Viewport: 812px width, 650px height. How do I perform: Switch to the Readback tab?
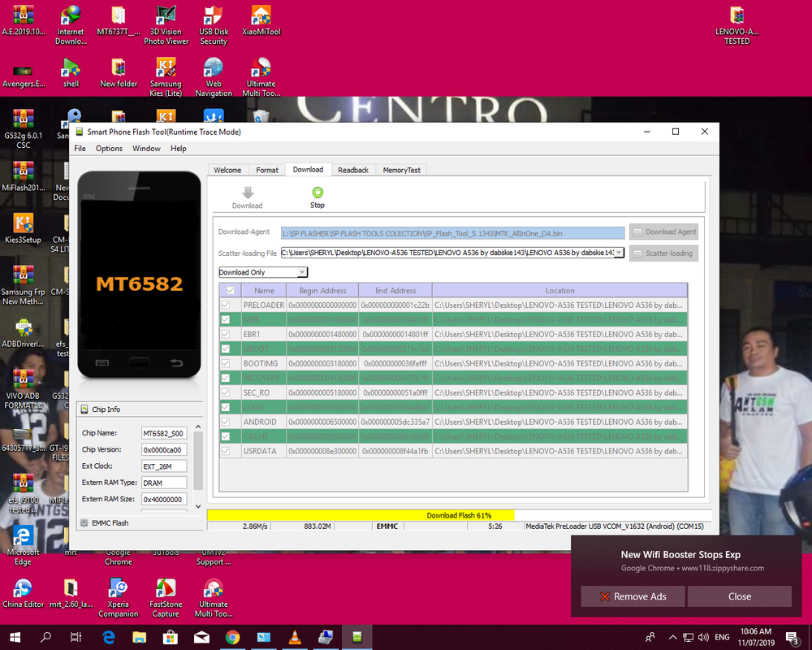point(352,170)
